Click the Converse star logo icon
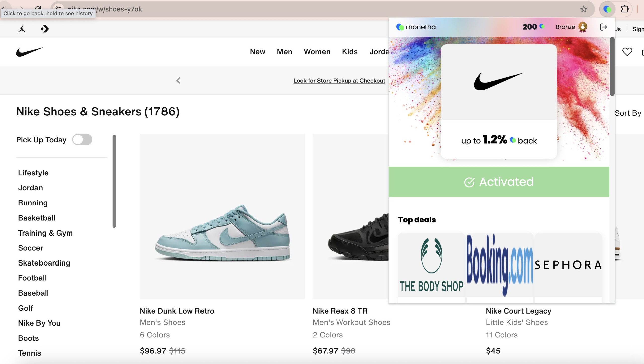 (45, 29)
